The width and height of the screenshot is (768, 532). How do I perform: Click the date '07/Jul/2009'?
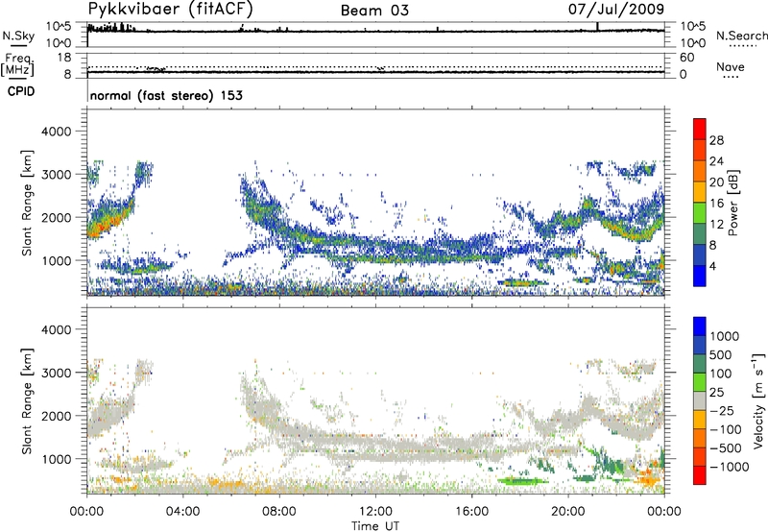[616, 9]
